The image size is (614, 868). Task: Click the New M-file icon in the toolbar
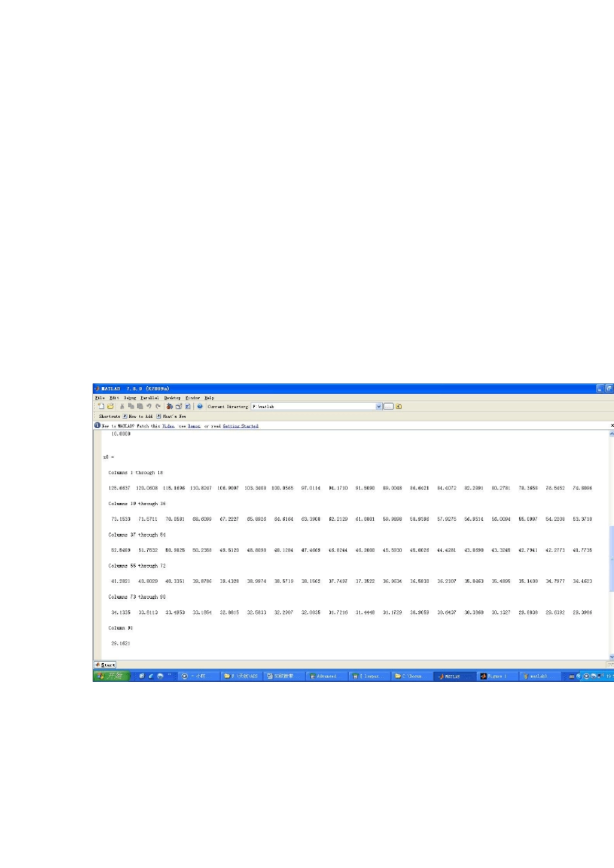pos(101,406)
